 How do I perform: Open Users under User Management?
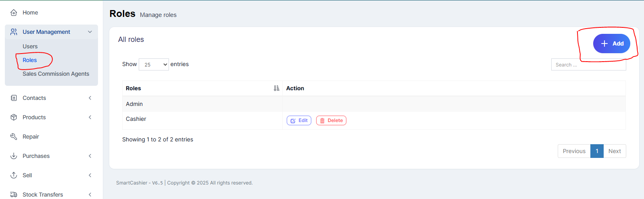30,46
